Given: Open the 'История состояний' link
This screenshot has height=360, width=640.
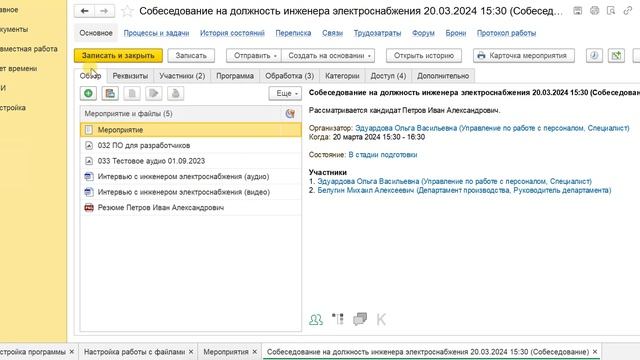Looking at the screenshot, I should pyautogui.click(x=232, y=33).
